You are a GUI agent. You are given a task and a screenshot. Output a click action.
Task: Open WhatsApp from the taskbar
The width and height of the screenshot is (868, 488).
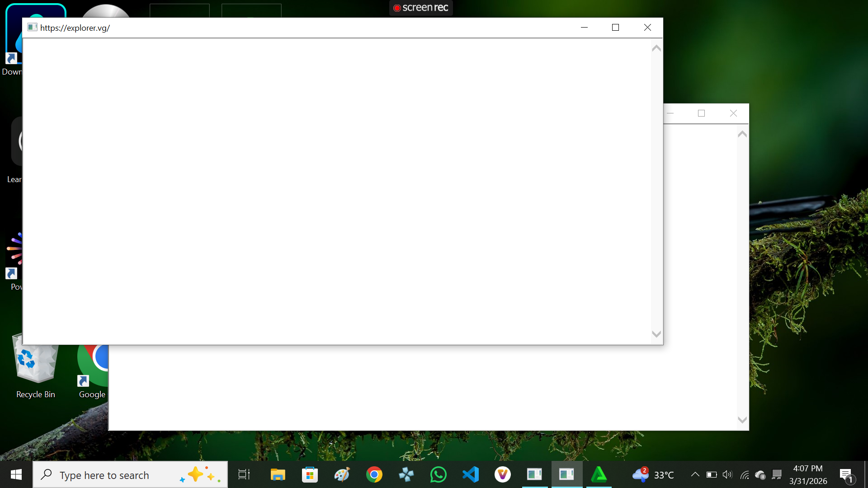point(438,474)
